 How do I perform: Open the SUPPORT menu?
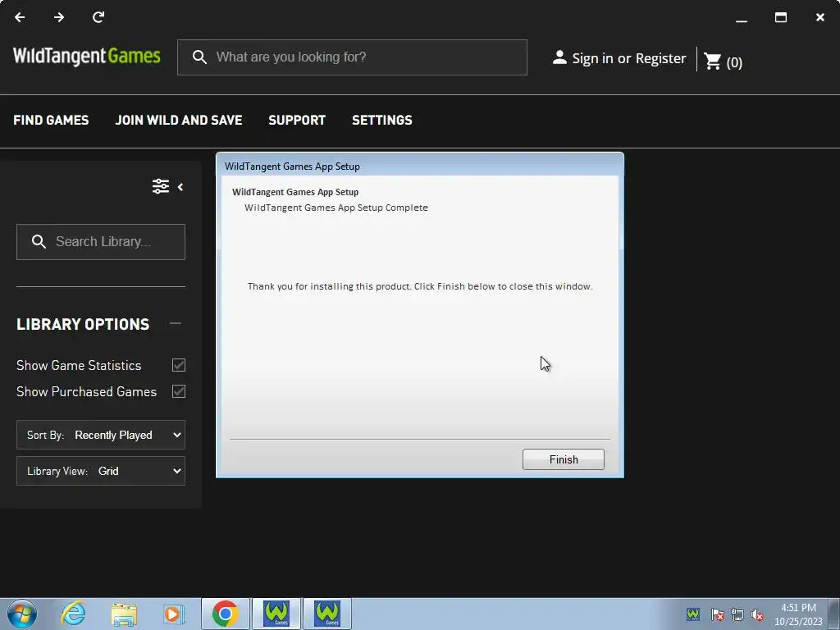297,120
